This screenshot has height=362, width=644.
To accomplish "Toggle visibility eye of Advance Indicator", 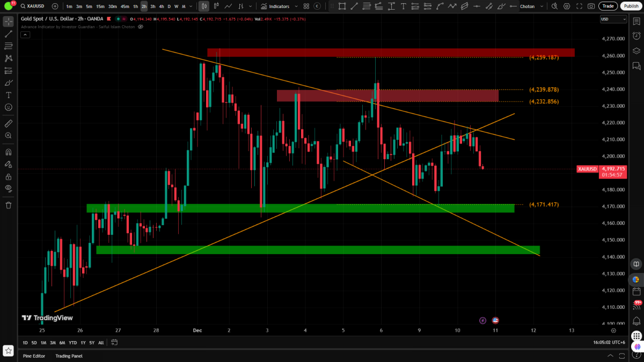I will [x=141, y=26].
